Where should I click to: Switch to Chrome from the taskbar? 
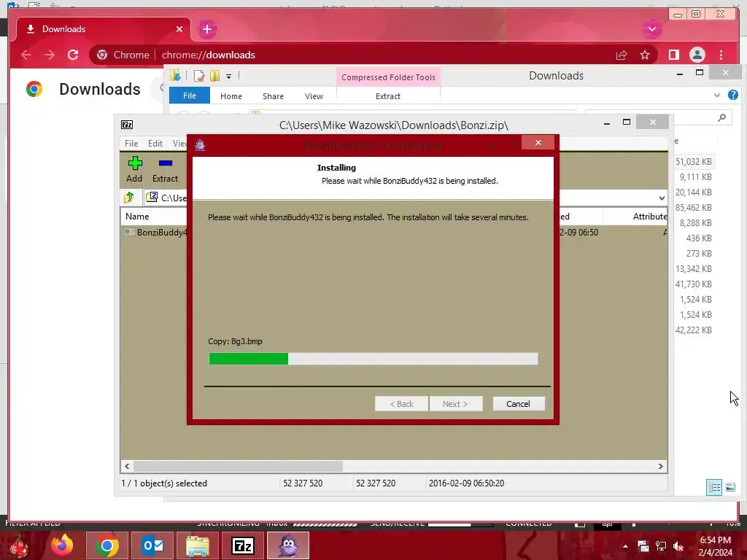[107, 545]
